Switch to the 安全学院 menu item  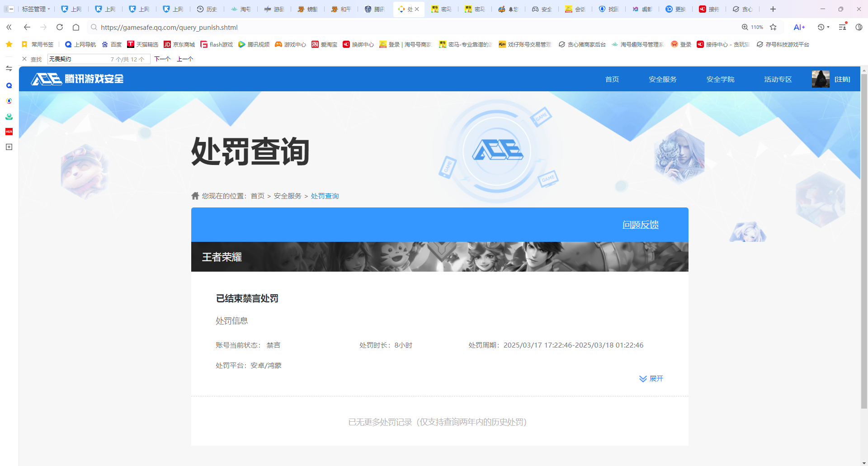[720, 79]
